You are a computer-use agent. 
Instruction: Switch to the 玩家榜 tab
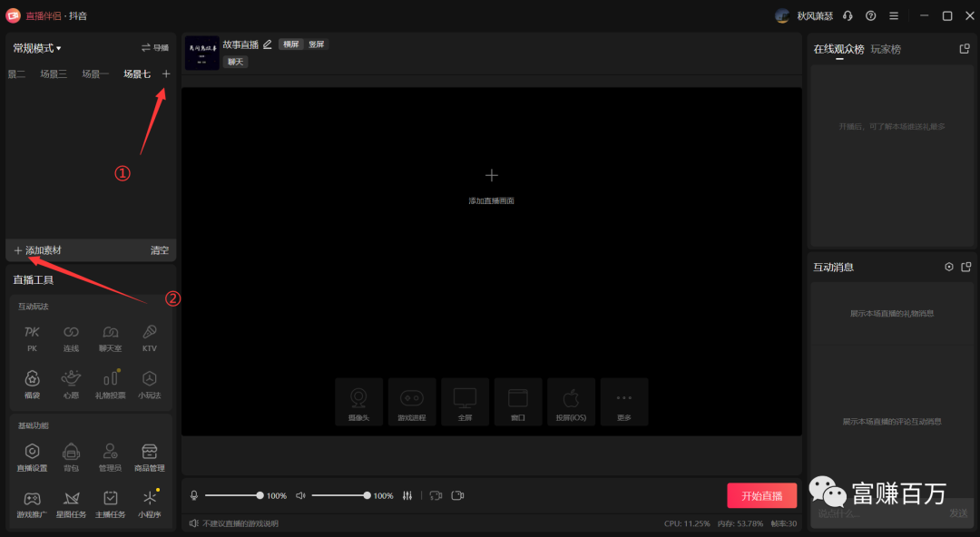coord(886,49)
